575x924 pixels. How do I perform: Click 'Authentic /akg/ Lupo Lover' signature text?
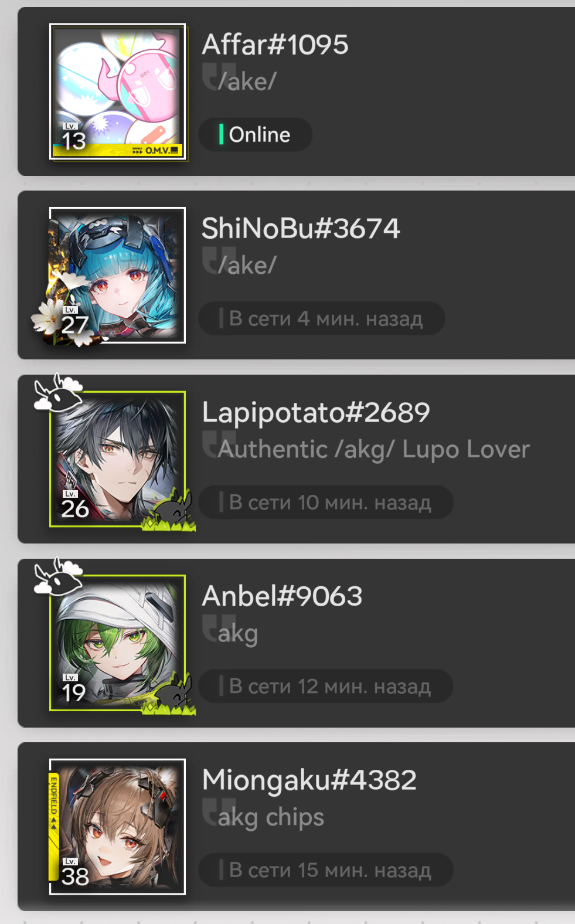pos(374,450)
